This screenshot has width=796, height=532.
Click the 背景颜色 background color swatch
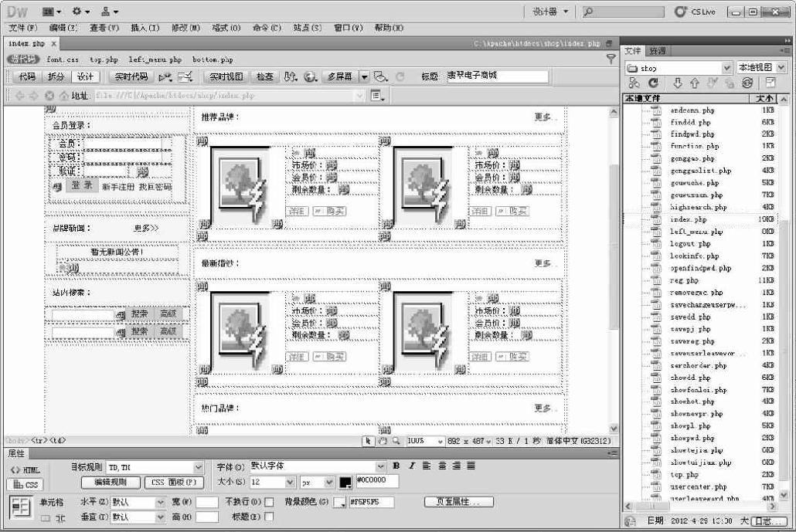tap(339, 502)
